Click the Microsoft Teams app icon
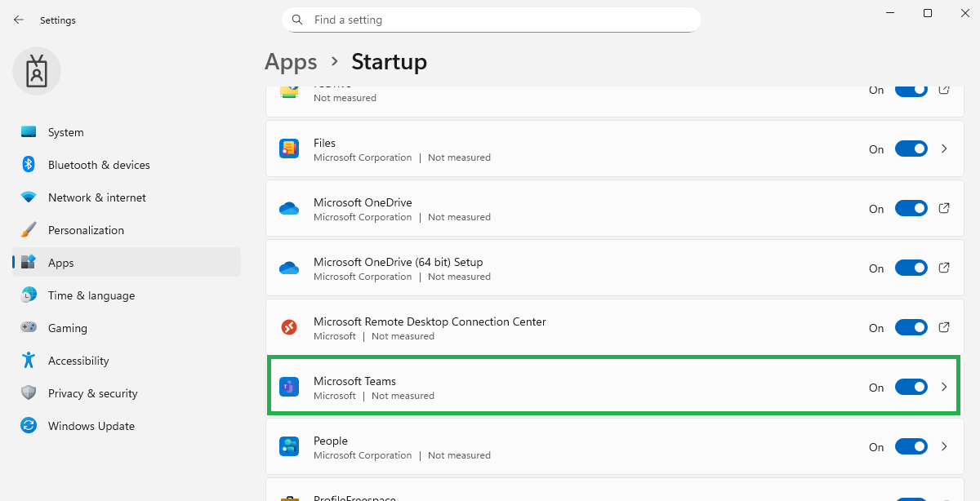 289,388
